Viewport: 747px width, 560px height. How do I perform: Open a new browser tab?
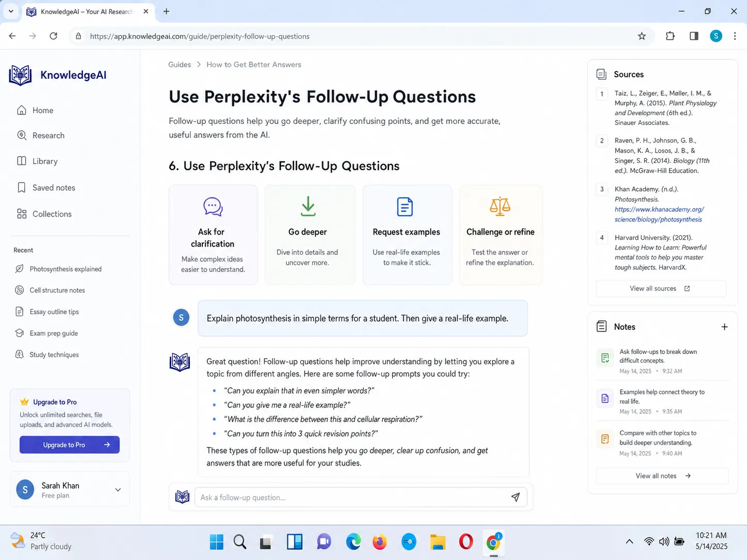(x=166, y=11)
